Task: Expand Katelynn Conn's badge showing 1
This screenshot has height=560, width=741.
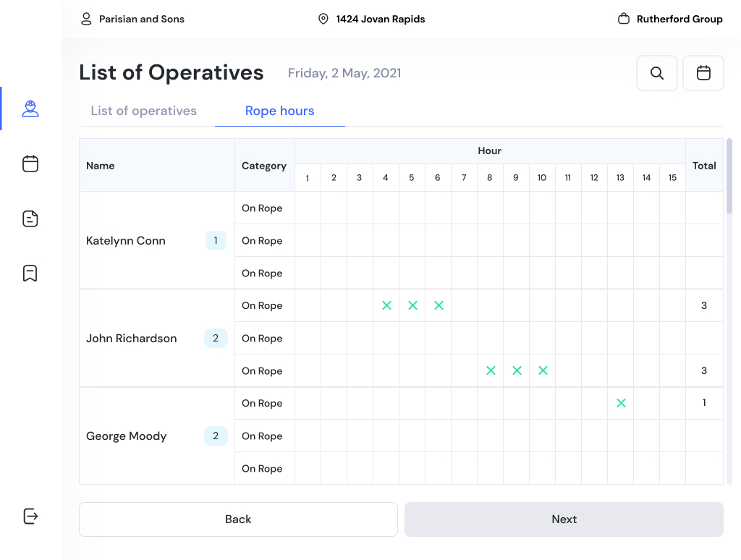Action: 216,240
